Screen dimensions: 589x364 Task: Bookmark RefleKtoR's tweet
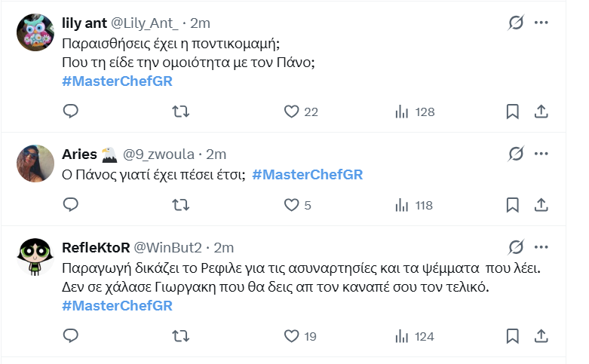tap(512, 336)
